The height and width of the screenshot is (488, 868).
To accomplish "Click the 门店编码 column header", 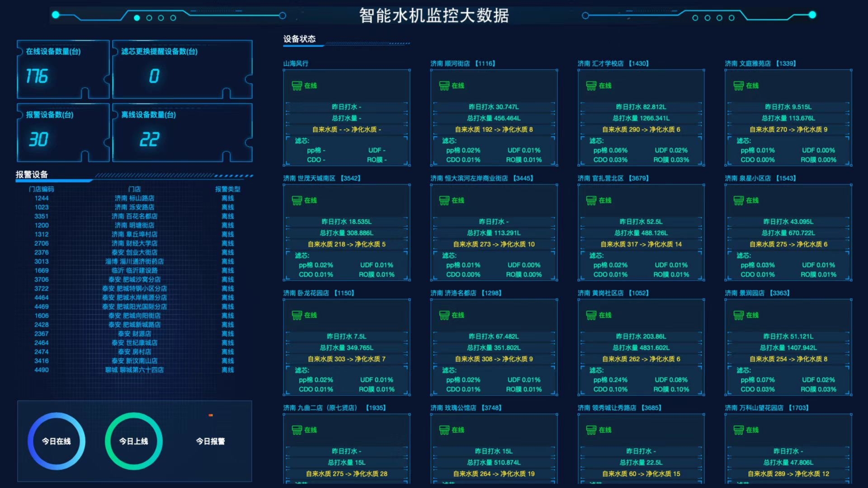I will click(41, 189).
